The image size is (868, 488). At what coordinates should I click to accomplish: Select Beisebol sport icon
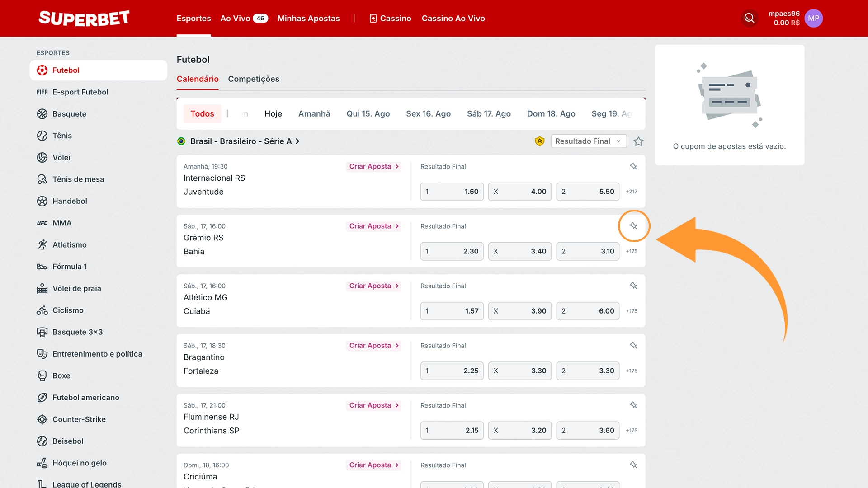[42, 441]
